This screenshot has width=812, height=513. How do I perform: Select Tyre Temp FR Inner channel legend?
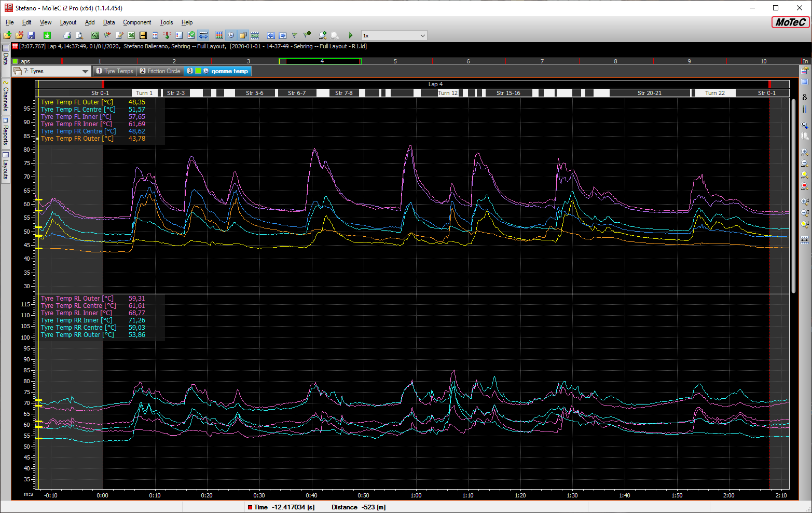[76, 124]
